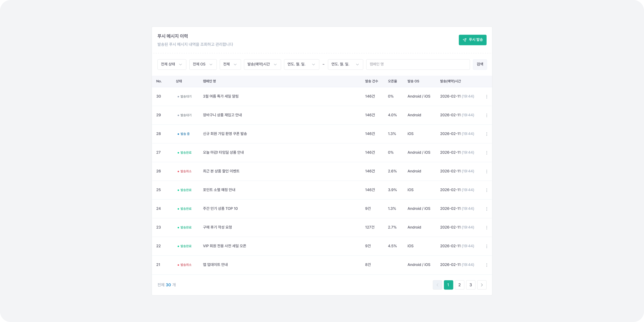Screen dimensions: 644x322
Task: Open more options for campaign row 24
Action: point(487,209)
